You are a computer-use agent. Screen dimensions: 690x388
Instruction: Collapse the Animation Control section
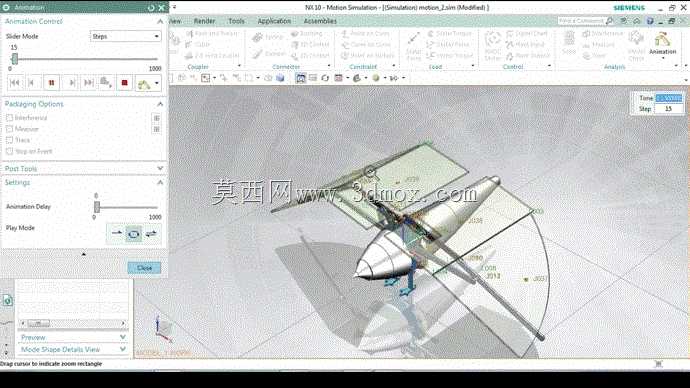pos(160,22)
